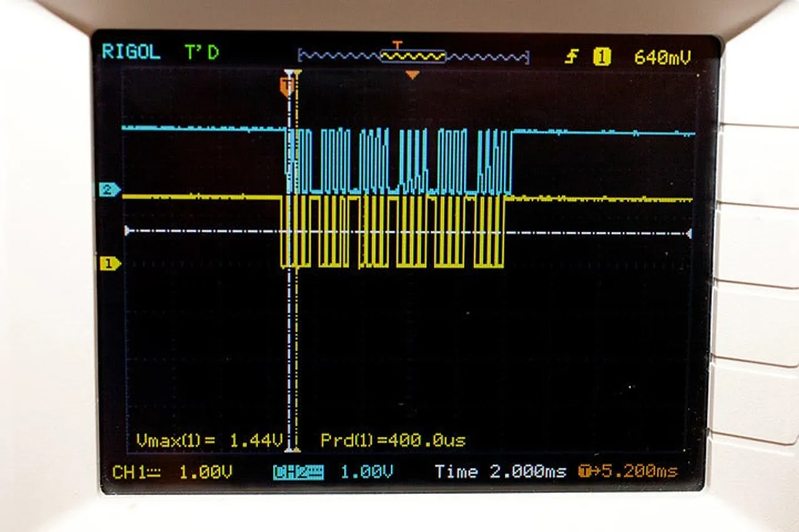Click the Vmax(1)=1.44V measurement readout
The height and width of the screenshot is (532, 799).
pyautogui.click(x=209, y=440)
